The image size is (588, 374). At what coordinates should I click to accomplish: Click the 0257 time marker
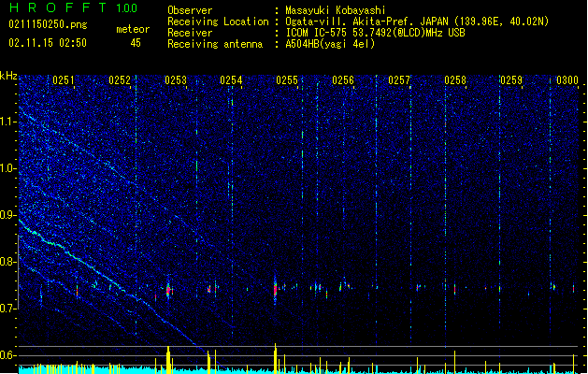pyautogui.click(x=399, y=80)
